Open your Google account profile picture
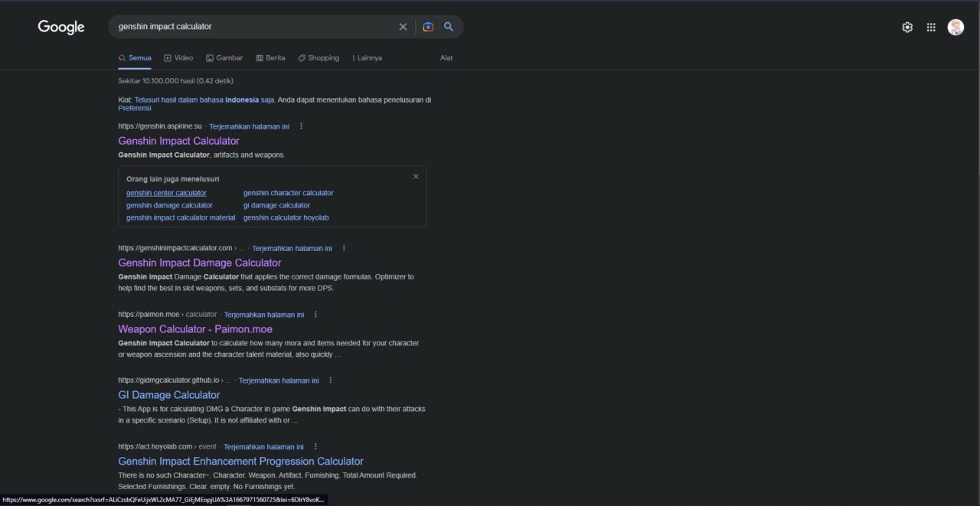Viewport: 980px width, 506px height. (955, 26)
